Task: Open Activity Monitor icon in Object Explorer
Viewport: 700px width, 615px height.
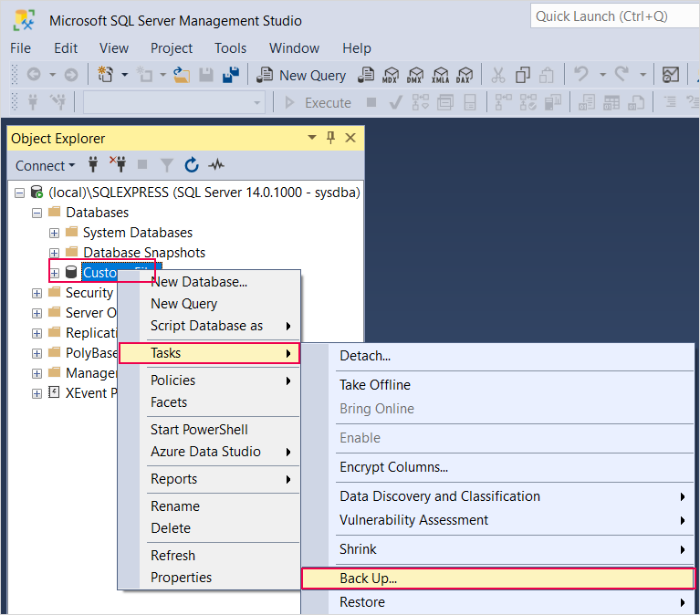Action: click(216, 164)
